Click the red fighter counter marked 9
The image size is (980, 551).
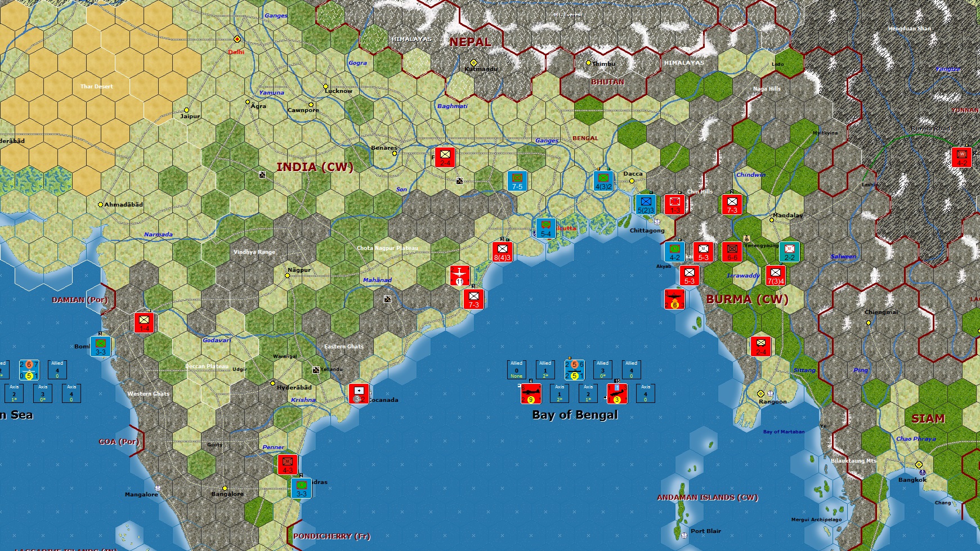531,394
